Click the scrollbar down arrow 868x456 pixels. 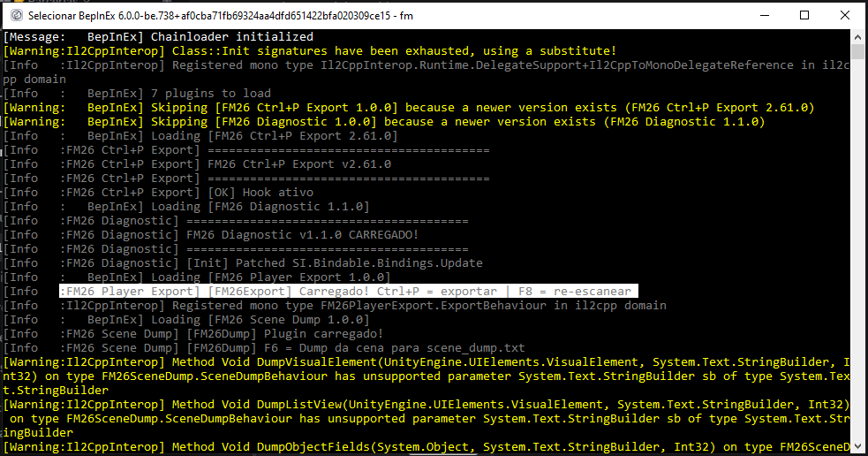point(857,445)
